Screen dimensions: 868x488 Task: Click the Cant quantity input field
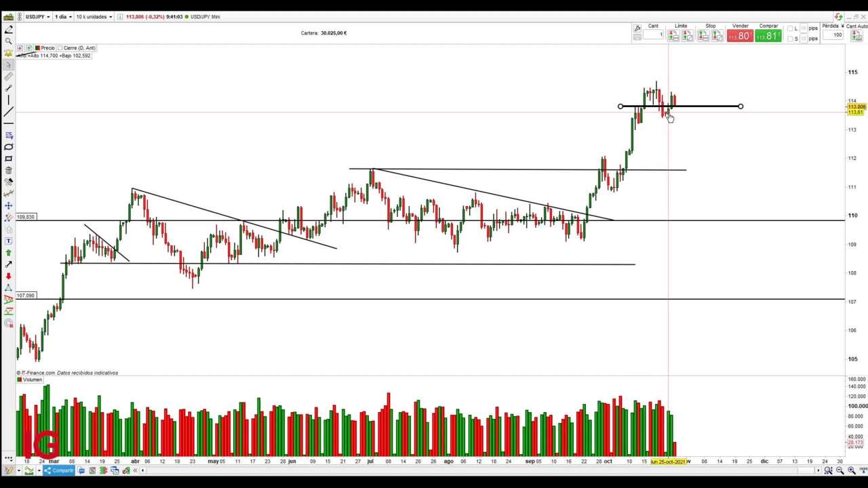click(654, 35)
